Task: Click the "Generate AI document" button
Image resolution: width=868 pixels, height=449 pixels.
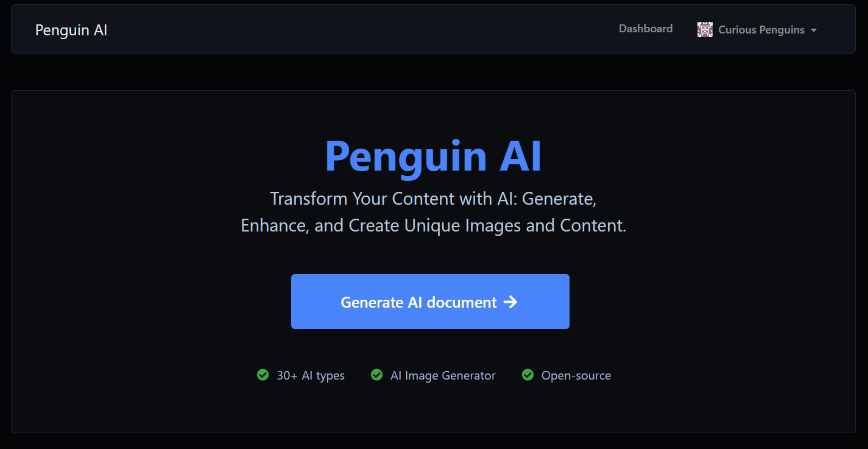Action: (x=430, y=301)
